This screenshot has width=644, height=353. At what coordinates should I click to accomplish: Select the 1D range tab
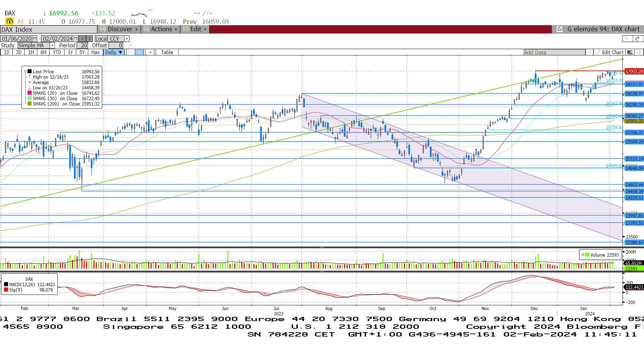6,52
